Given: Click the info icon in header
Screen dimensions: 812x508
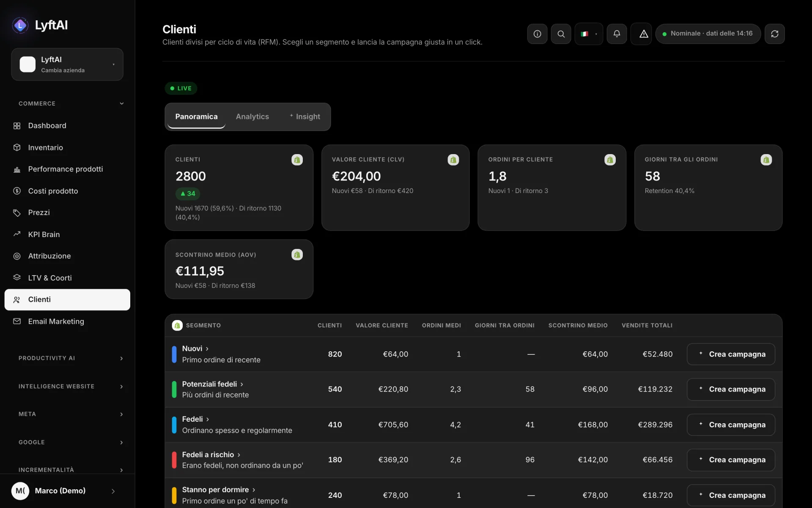Looking at the screenshot, I should click(537, 34).
